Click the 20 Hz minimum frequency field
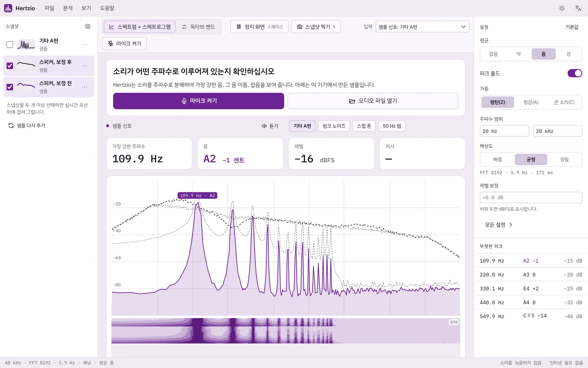The width and height of the screenshot is (588, 368). click(504, 131)
